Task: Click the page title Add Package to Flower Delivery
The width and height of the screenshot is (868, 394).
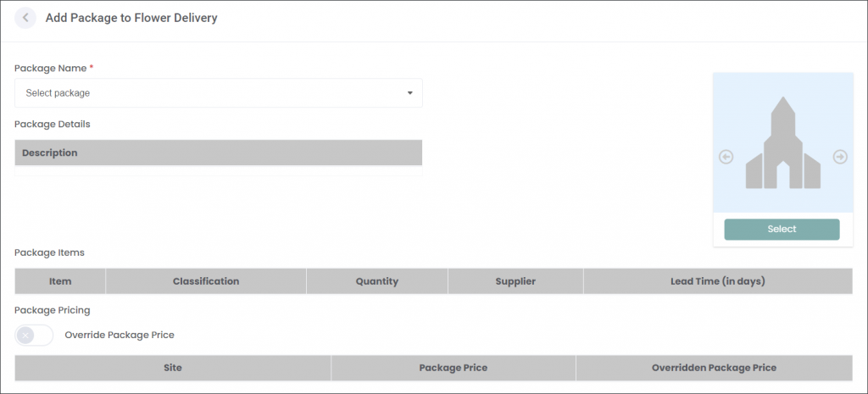Action: pos(131,18)
